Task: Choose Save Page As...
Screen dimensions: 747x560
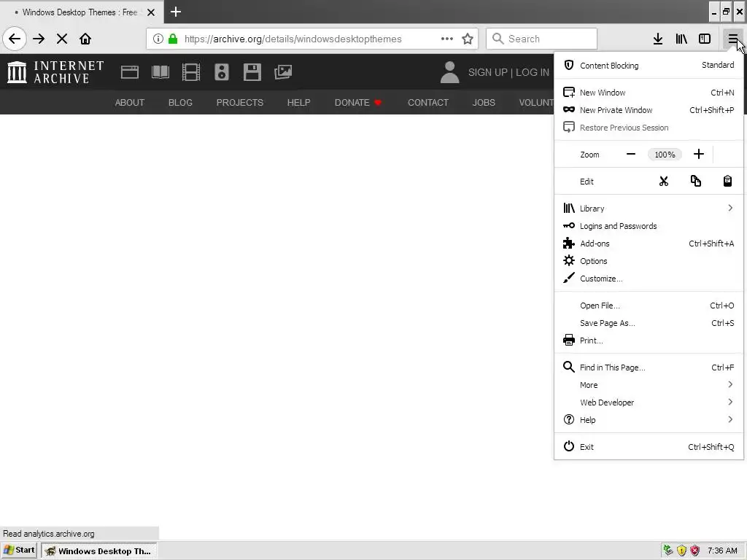Action: [649, 323]
